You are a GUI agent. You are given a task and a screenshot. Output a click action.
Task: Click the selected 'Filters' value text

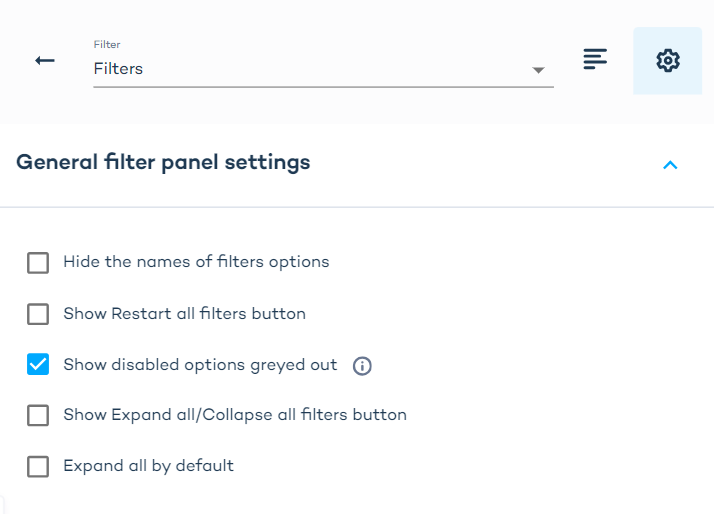click(118, 69)
